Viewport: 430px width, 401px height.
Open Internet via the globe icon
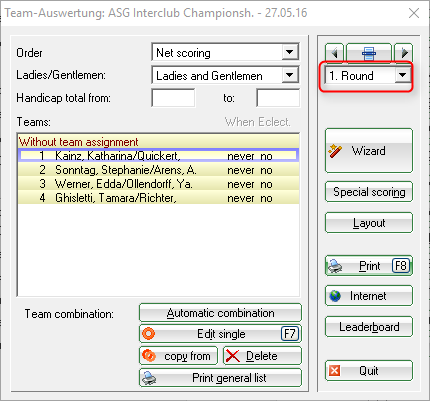click(369, 296)
